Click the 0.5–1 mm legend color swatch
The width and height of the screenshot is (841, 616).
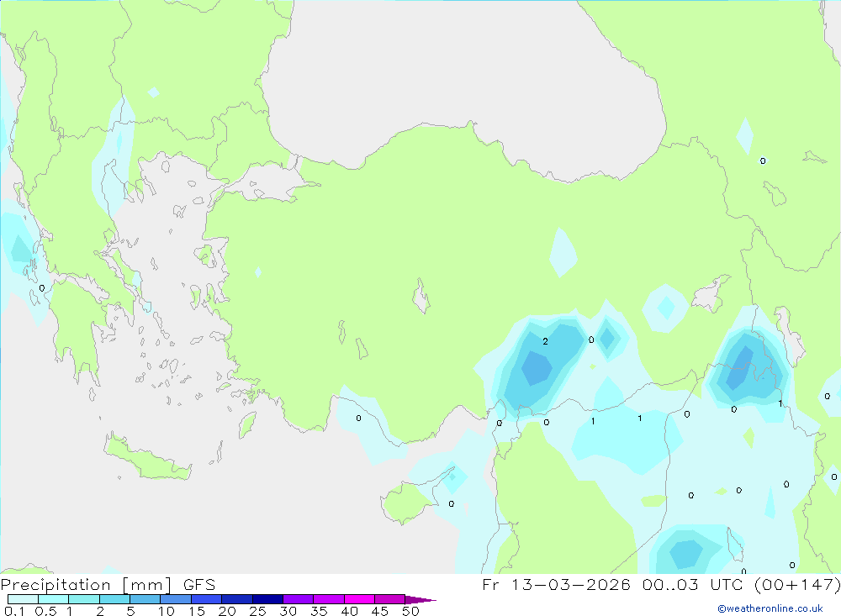pos(53,599)
